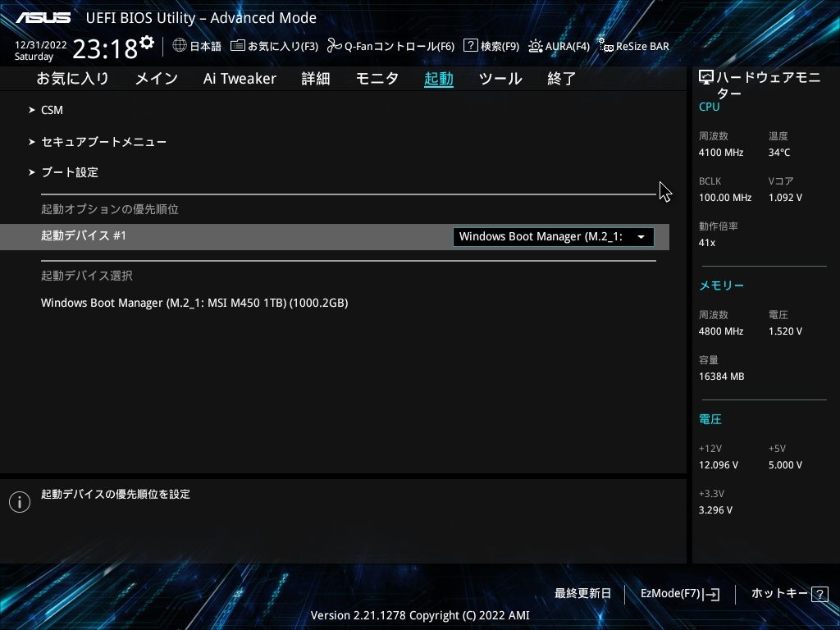The height and width of the screenshot is (630, 840).
Task: Click the 34°C temperature value
Action: point(779,153)
